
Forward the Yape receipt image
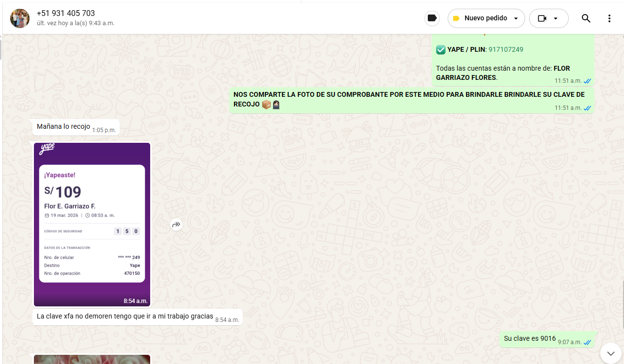[176, 225]
